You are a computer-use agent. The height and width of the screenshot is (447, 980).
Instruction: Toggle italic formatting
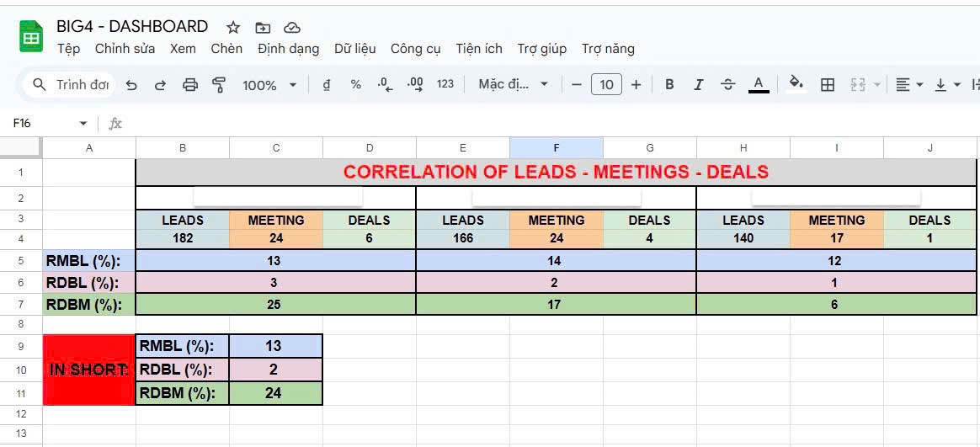[699, 85]
